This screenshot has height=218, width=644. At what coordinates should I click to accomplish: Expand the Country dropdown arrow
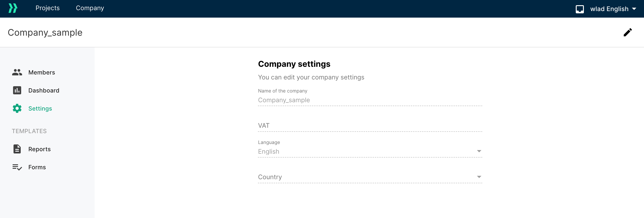pos(479,177)
